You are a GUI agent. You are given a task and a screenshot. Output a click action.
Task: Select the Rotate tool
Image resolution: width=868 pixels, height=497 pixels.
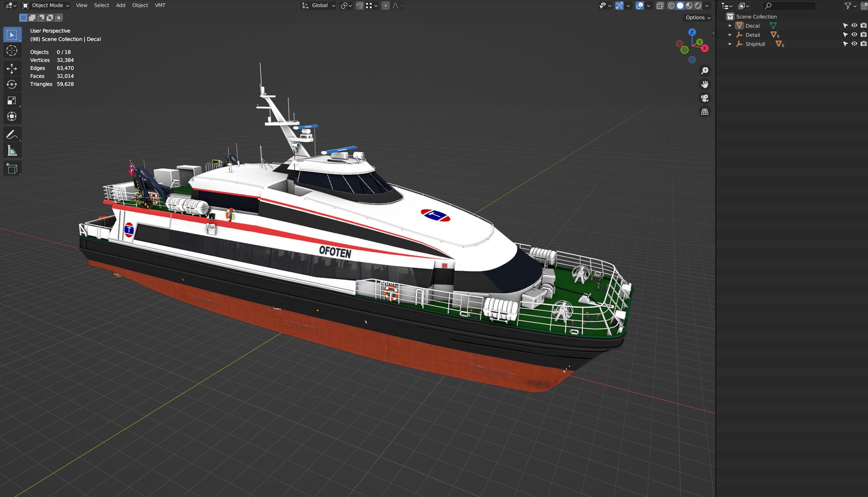12,84
